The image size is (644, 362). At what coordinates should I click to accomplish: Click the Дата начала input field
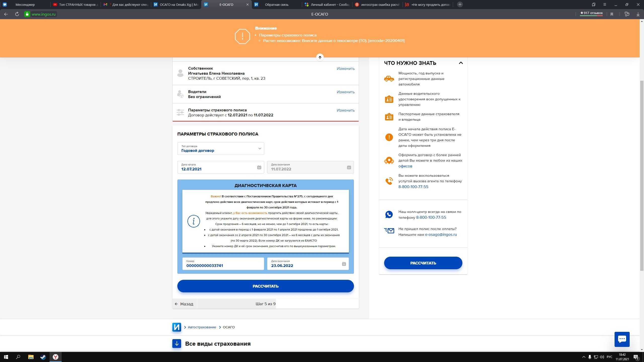pos(221,167)
